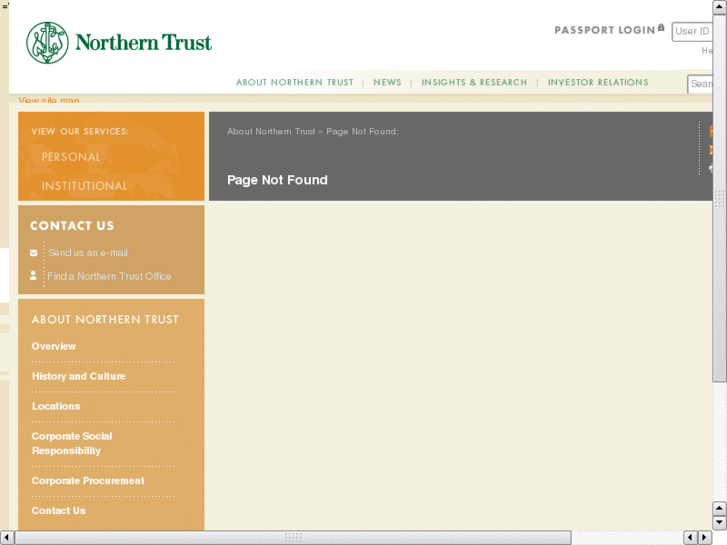
Task: Click the Passport Login label
Action: pyautogui.click(x=605, y=31)
